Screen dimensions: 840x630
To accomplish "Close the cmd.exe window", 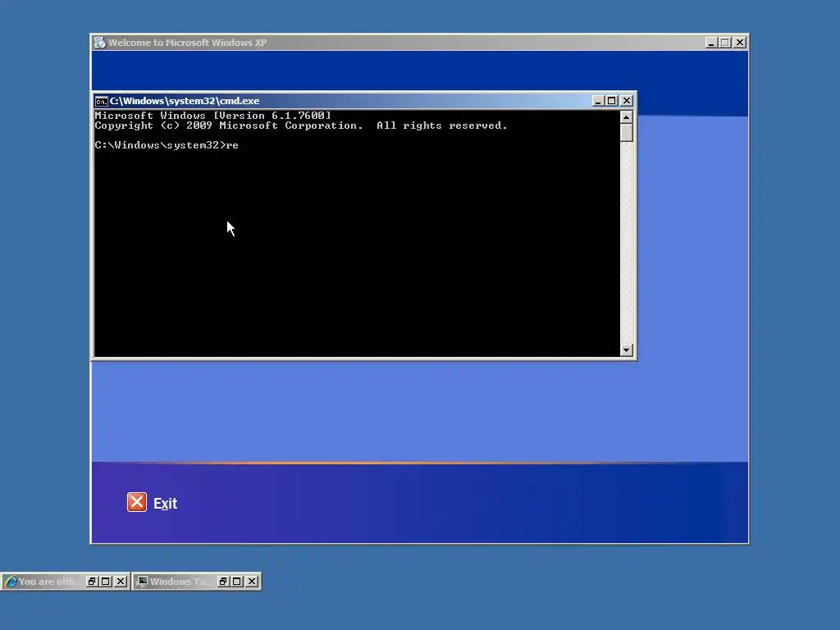I will (x=627, y=101).
